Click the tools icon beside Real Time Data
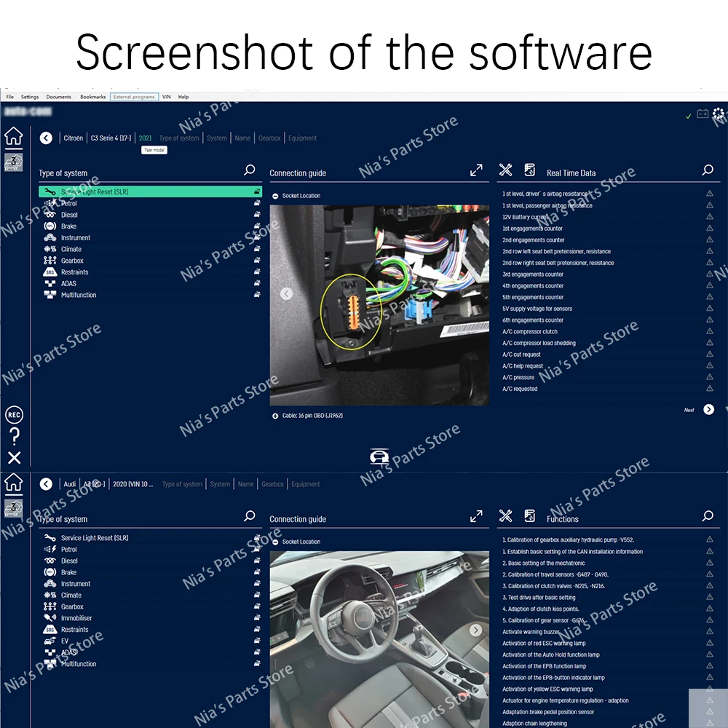Image resolution: width=728 pixels, height=728 pixels. click(506, 170)
